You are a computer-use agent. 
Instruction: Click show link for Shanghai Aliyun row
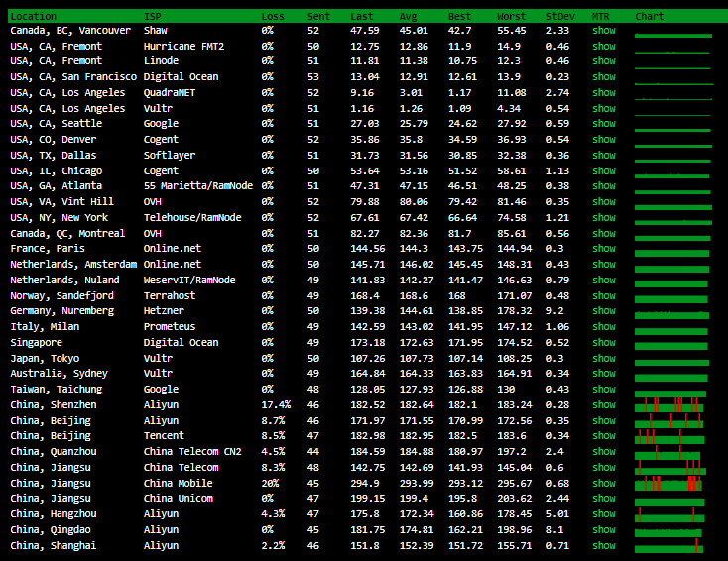(603, 545)
